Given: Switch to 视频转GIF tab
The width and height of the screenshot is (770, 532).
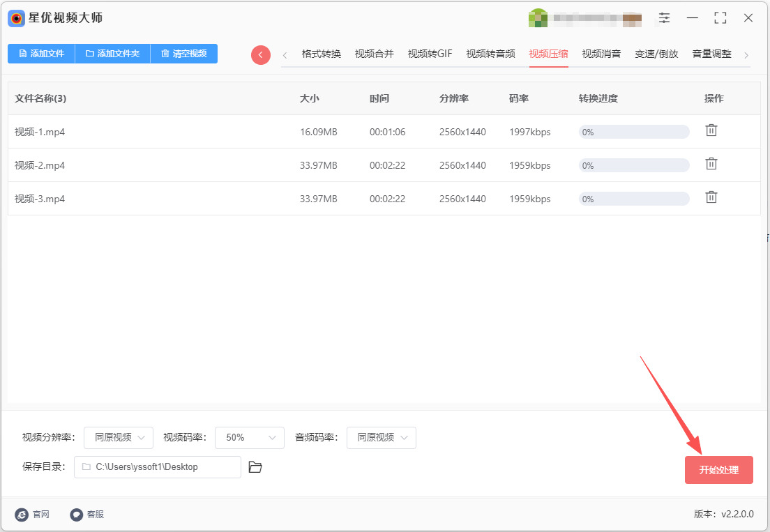Looking at the screenshot, I should [430, 54].
